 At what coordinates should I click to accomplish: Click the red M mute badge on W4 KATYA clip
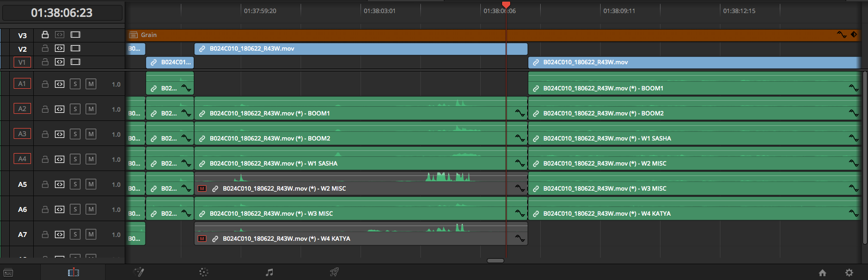coord(202,239)
